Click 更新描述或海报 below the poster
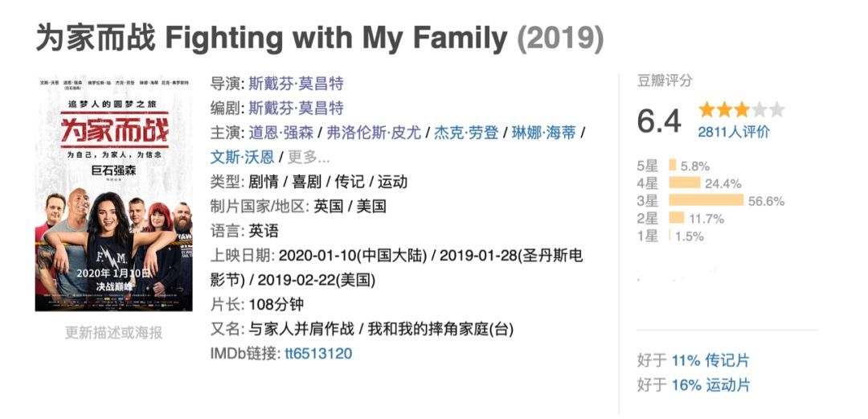This screenshot has height=419, width=868. coord(113,332)
